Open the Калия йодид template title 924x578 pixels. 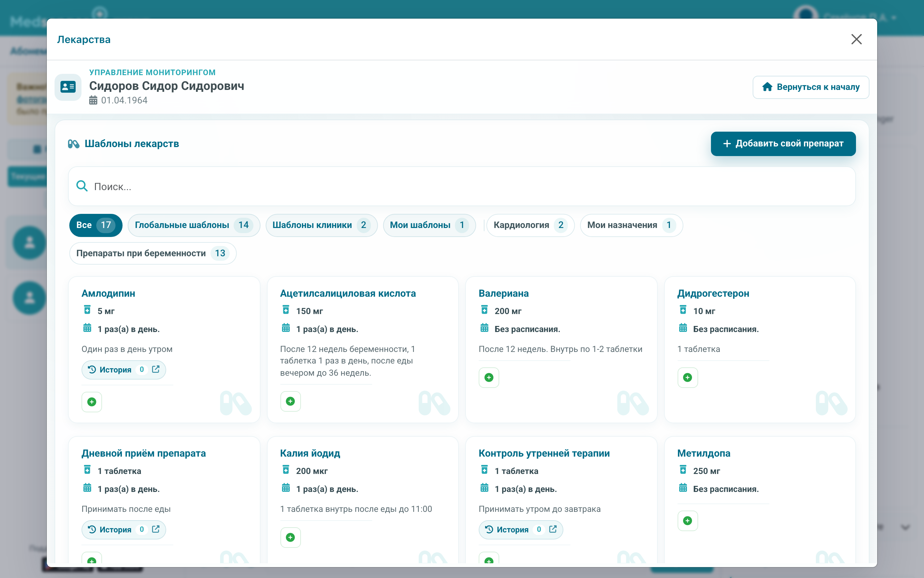coord(310,453)
